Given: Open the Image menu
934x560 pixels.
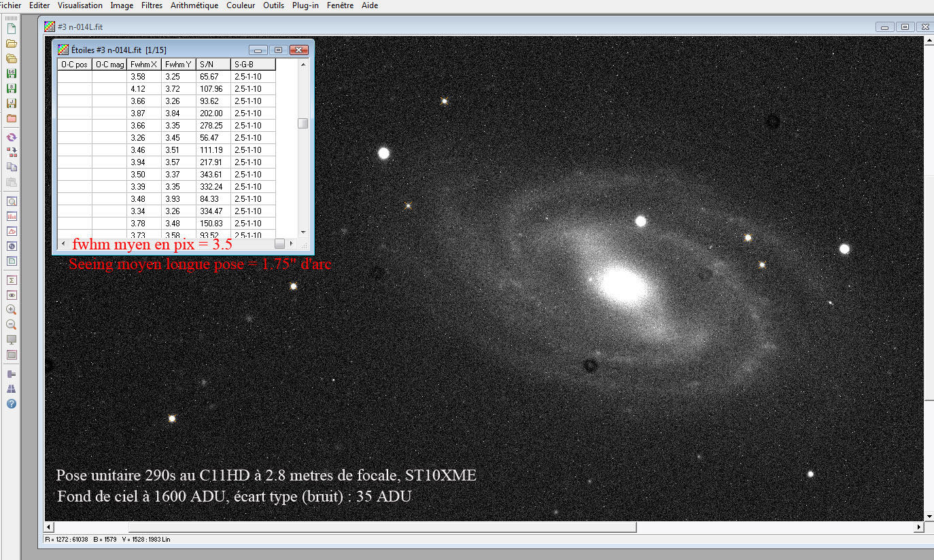Looking at the screenshot, I should tap(122, 5).
